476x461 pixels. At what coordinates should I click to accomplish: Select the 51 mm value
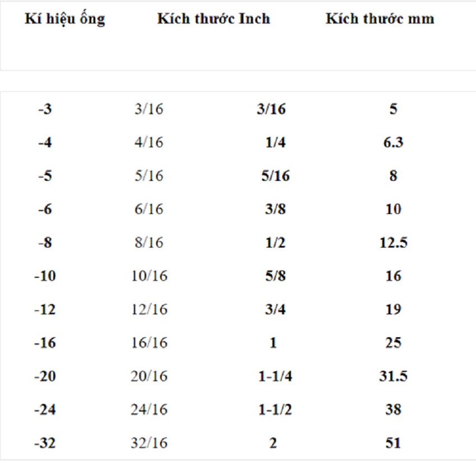coord(393,443)
